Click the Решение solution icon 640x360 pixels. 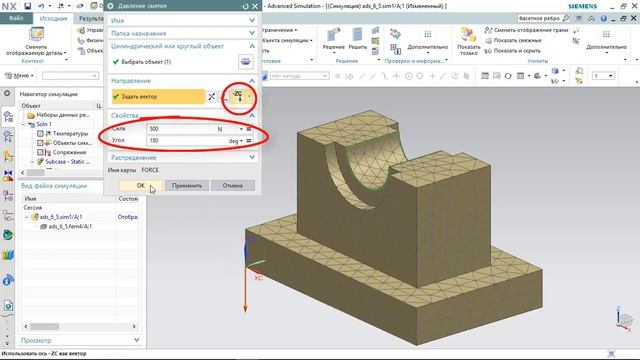[x=334, y=35]
